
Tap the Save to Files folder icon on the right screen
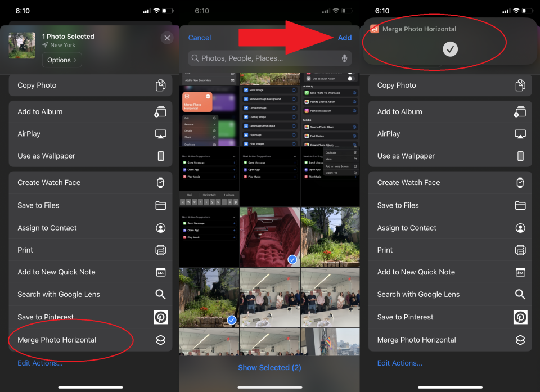pos(520,205)
